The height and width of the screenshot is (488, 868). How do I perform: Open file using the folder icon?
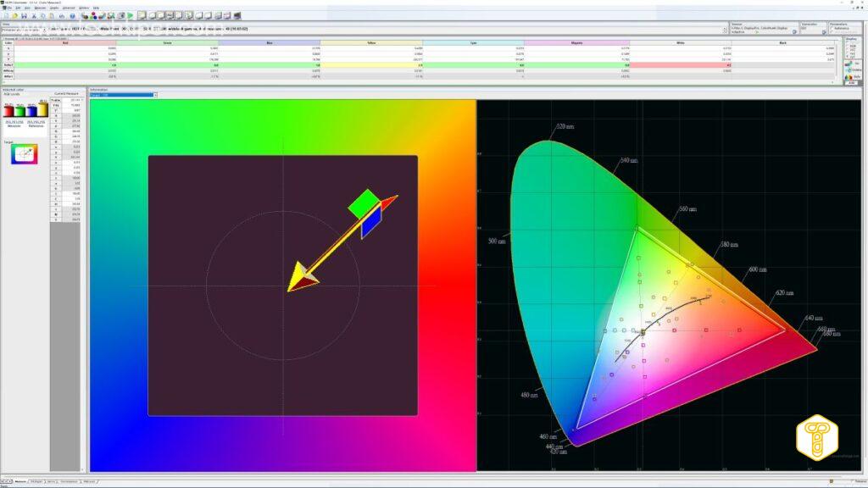pos(15,15)
